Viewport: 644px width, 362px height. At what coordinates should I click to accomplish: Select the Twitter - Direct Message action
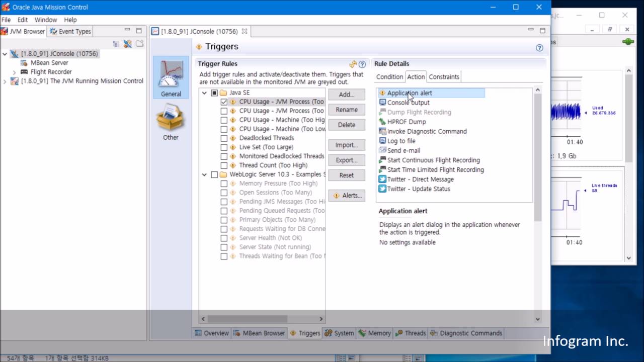coord(416,179)
